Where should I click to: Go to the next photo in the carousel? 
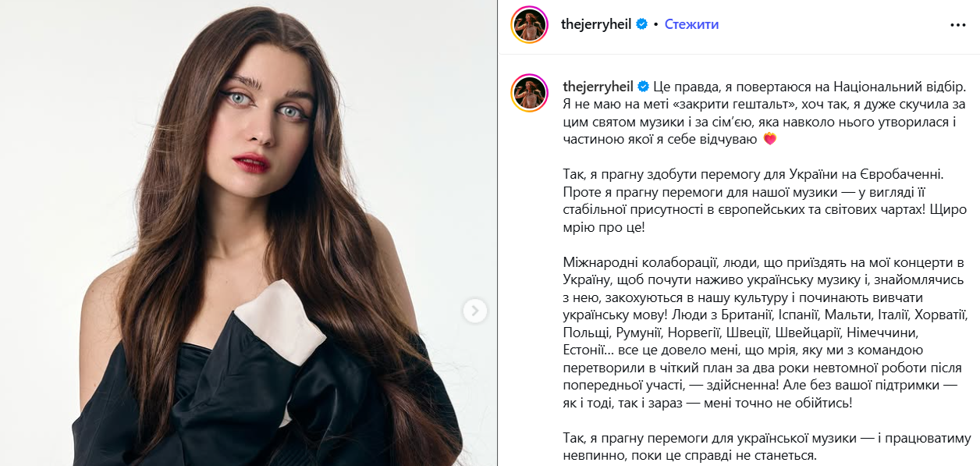coord(475,311)
